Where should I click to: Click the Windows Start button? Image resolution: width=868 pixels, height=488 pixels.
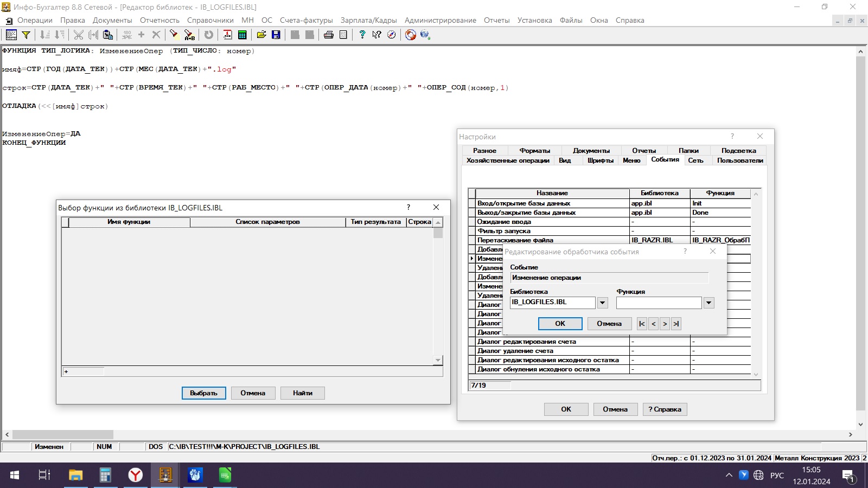tap(15, 476)
